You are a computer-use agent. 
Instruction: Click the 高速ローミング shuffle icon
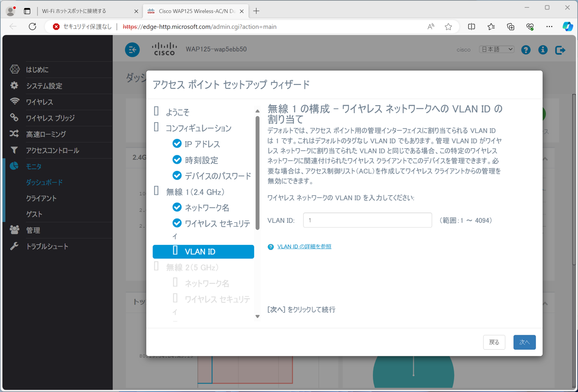pyautogui.click(x=14, y=134)
